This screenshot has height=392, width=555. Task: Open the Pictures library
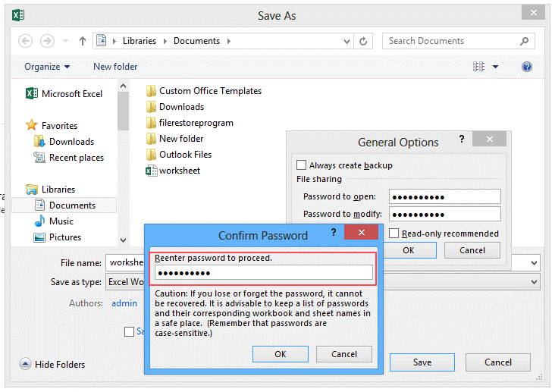tap(58, 237)
